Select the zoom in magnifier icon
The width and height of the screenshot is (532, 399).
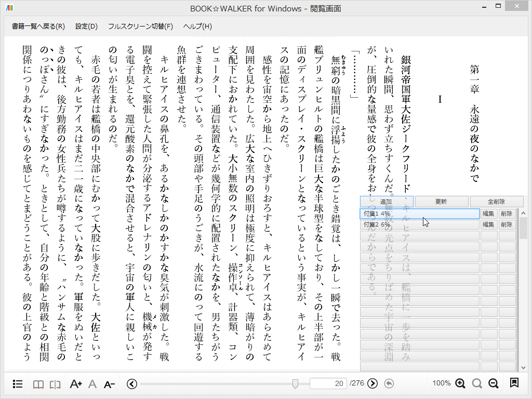[459, 383]
